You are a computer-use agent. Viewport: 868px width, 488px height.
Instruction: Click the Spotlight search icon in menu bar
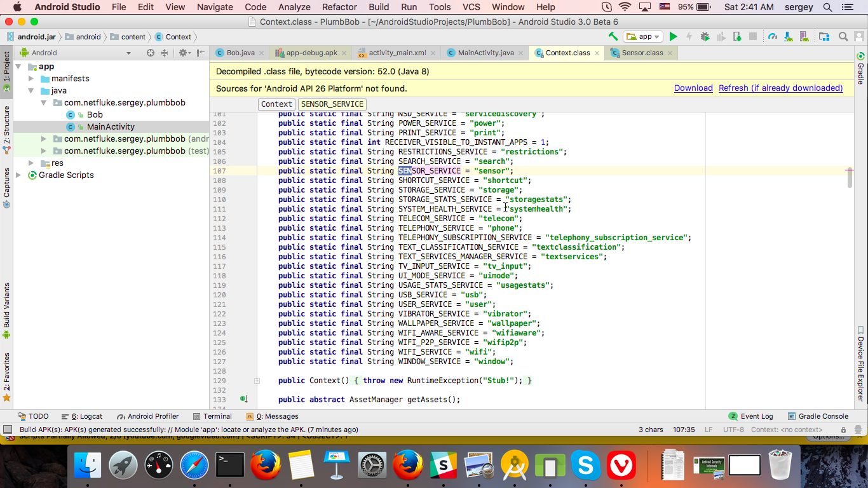[827, 7]
